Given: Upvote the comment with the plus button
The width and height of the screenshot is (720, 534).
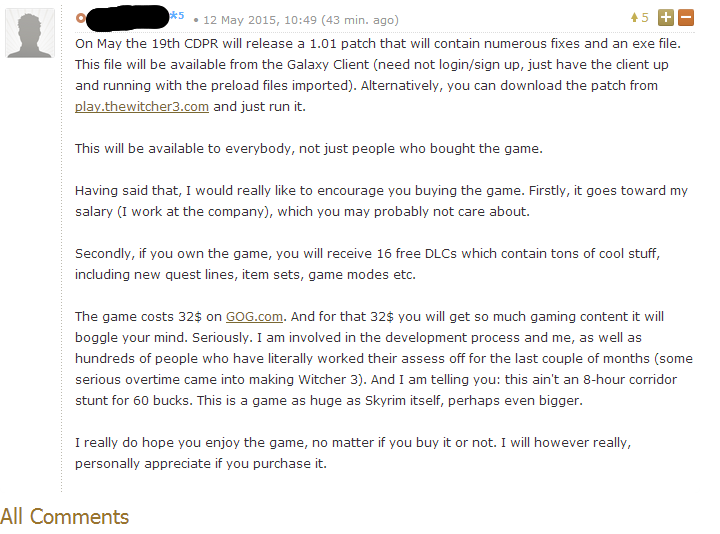Looking at the screenshot, I should coord(666,18).
